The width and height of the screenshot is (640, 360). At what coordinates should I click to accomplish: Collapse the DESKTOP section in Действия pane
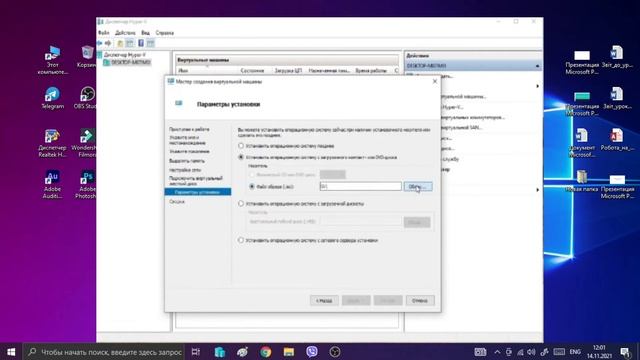click(x=537, y=66)
